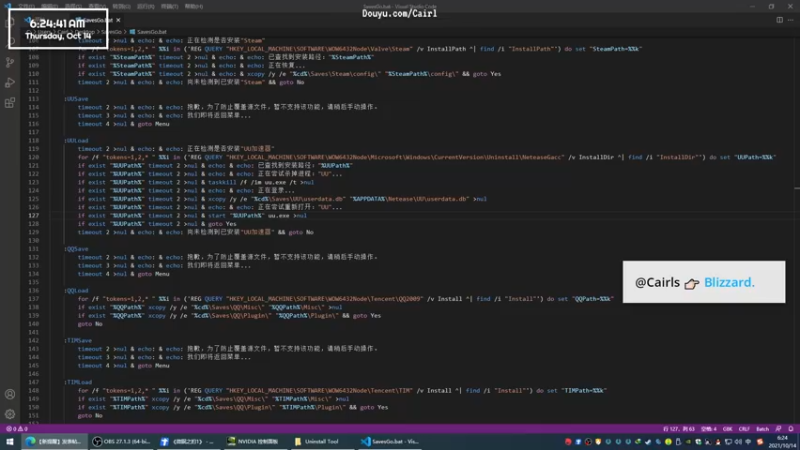Click the :TIMLoad label line in editor

(x=78, y=382)
